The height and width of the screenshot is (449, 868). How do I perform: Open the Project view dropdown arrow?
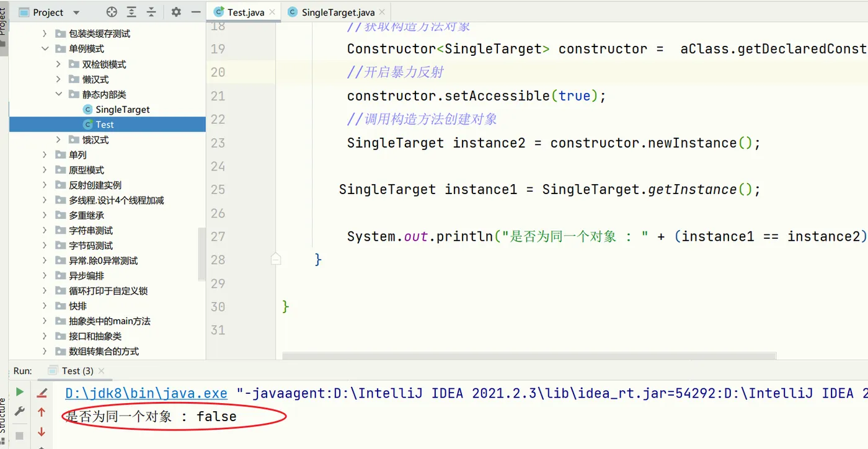click(76, 12)
